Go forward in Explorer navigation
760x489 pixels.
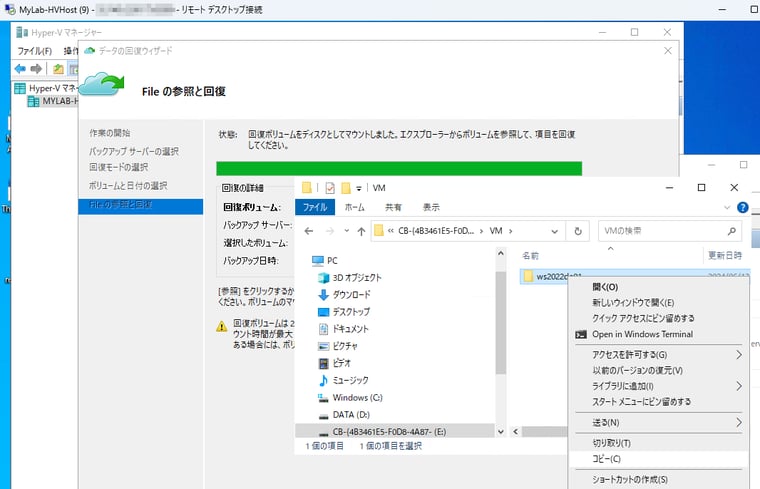330,231
